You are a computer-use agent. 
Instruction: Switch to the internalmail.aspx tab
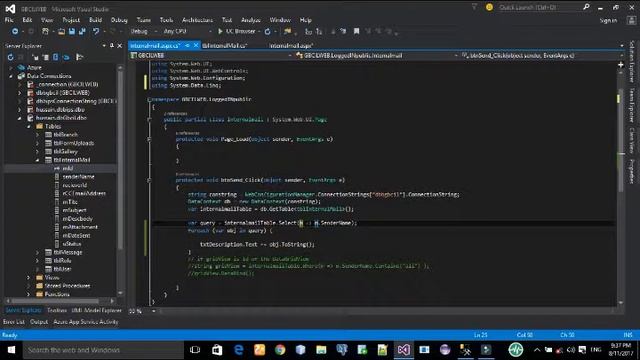pos(291,46)
